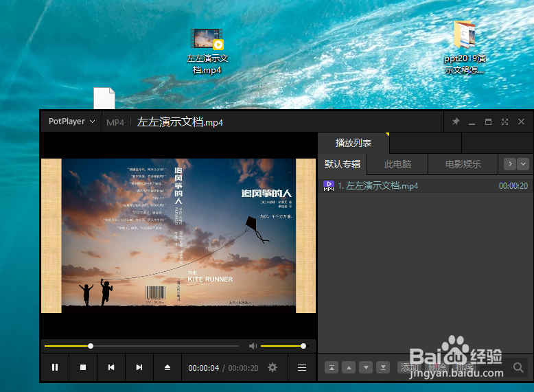
Task: Select the ppt2019 desktop folder
Action: coord(465,47)
